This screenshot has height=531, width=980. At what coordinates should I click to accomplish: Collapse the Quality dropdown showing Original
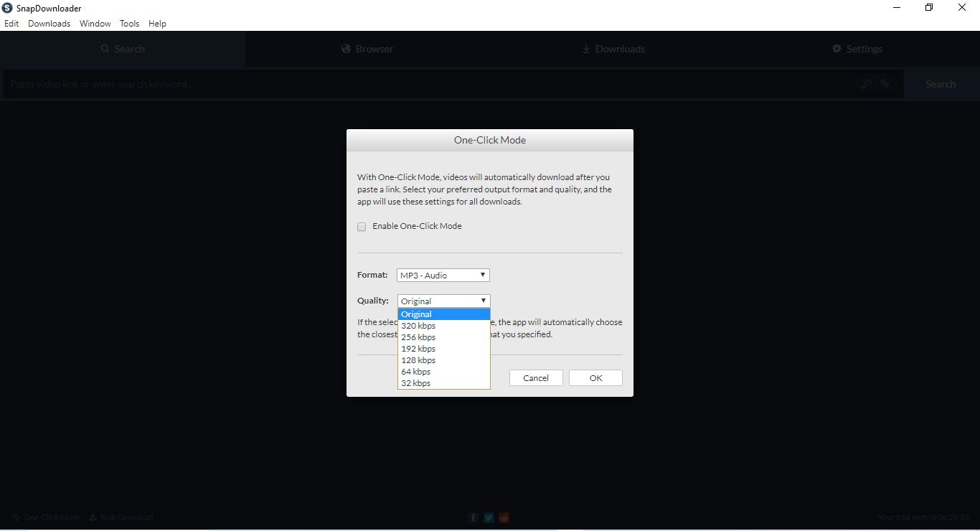click(443, 301)
